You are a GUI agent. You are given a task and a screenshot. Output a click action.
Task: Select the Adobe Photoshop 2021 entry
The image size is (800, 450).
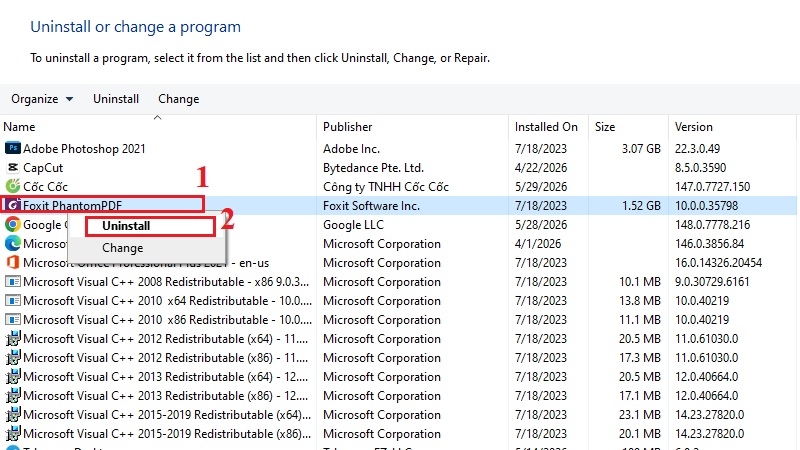[x=398, y=148]
